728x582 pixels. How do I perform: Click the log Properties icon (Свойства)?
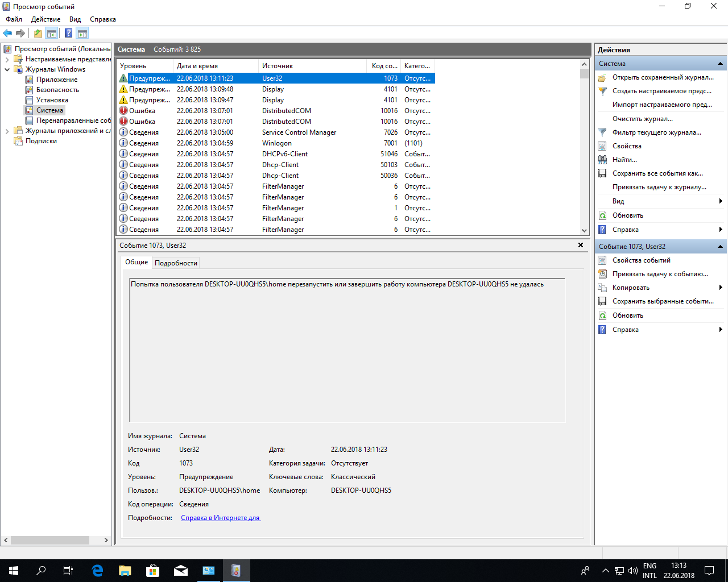pyautogui.click(x=602, y=146)
